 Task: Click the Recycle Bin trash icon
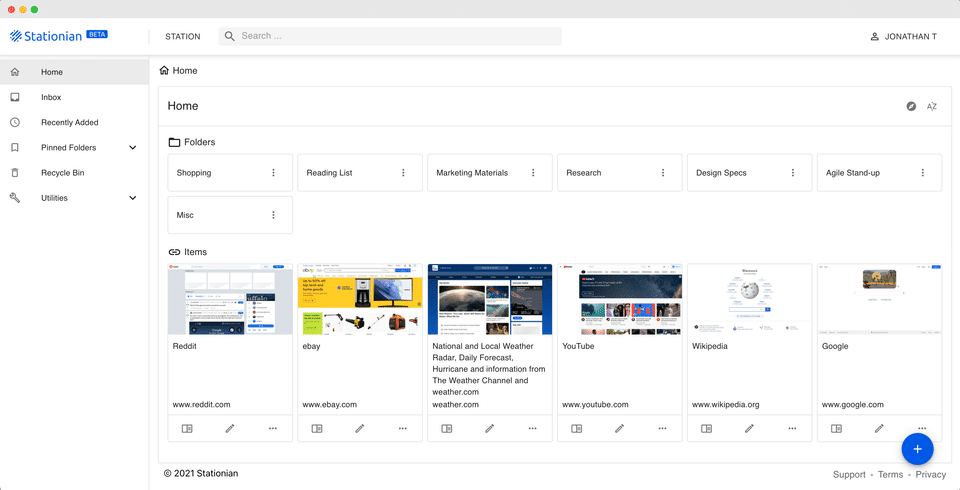(15, 173)
